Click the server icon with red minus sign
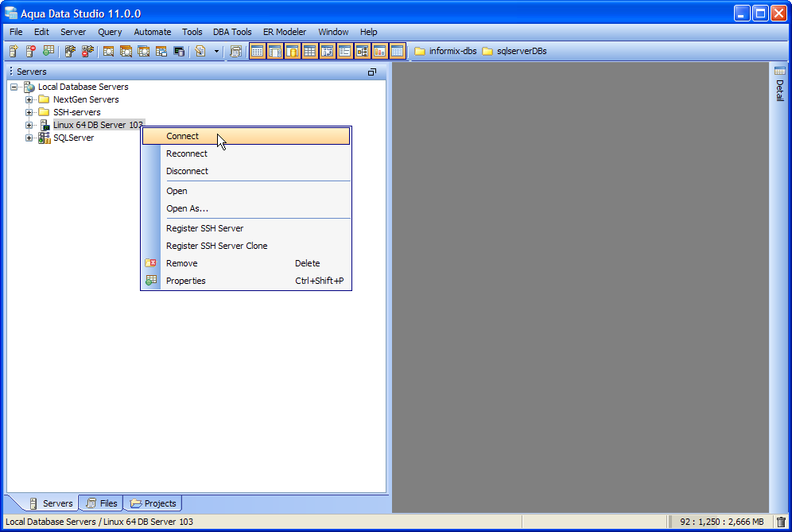 click(x=31, y=51)
